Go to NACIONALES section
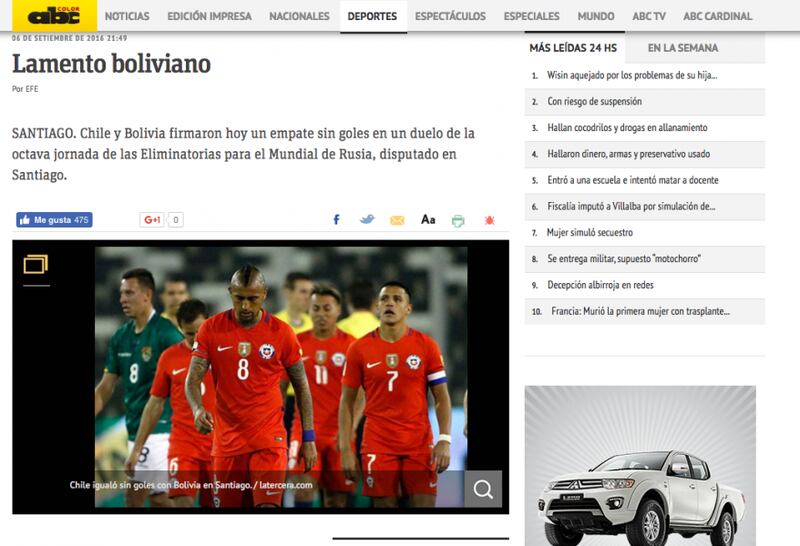Image resolution: width=800 pixels, height=546 pixels. pyautogui.click(x=299, y=16)
